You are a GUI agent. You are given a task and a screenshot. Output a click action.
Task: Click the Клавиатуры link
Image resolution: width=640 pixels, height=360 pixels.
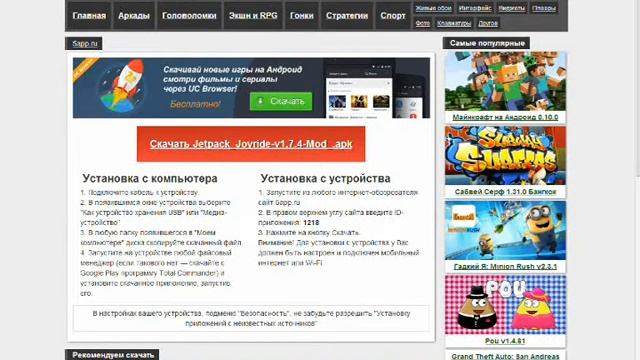pos(454,23)
